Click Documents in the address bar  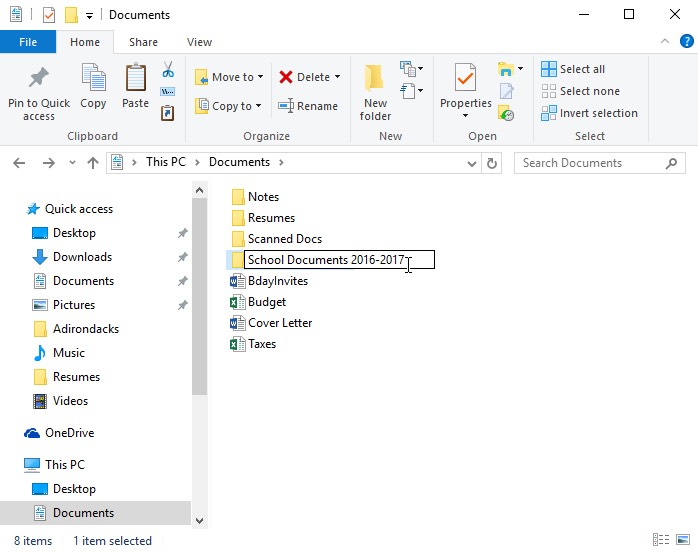pos(239,162)
